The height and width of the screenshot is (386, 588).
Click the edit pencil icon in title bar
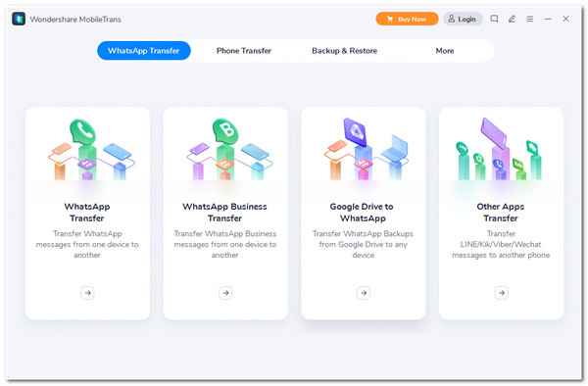[512, 19]
